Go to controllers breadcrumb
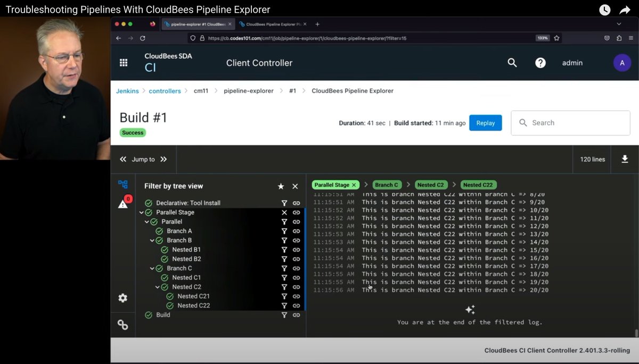Image resolution: width=639 pixels, height=364 pixels. pyautogui.click(x=165, y=91)
